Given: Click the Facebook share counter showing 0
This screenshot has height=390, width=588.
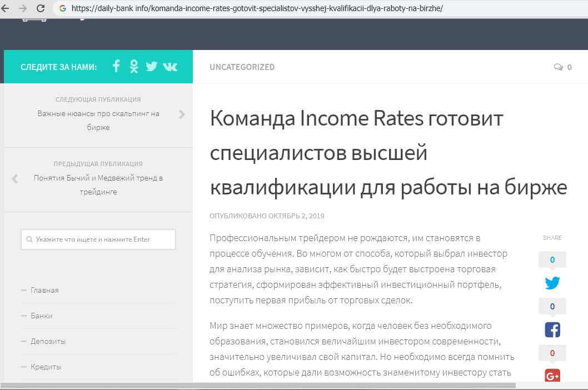Looking at the screenshot, I should point(552,306).
